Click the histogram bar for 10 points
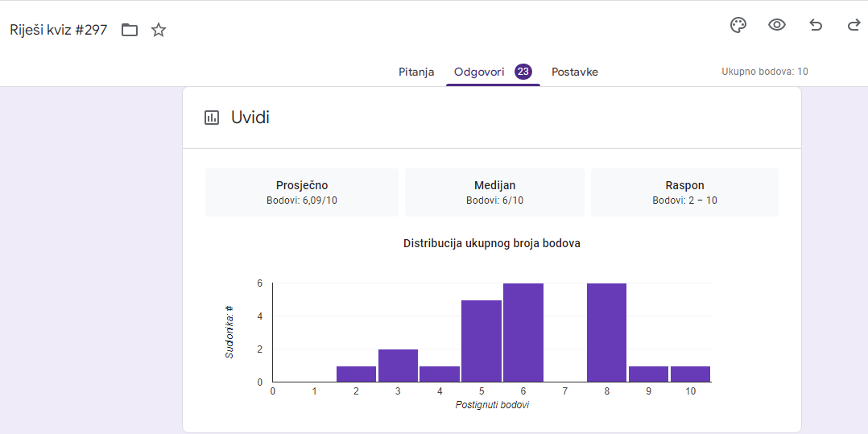 tap(690, 374)
